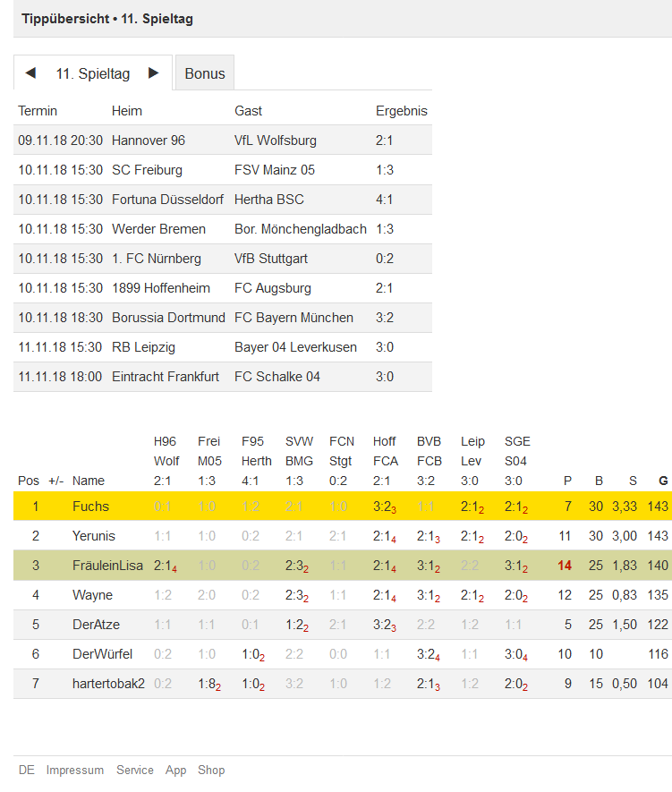Sort table by B column header

click(599, 481)
